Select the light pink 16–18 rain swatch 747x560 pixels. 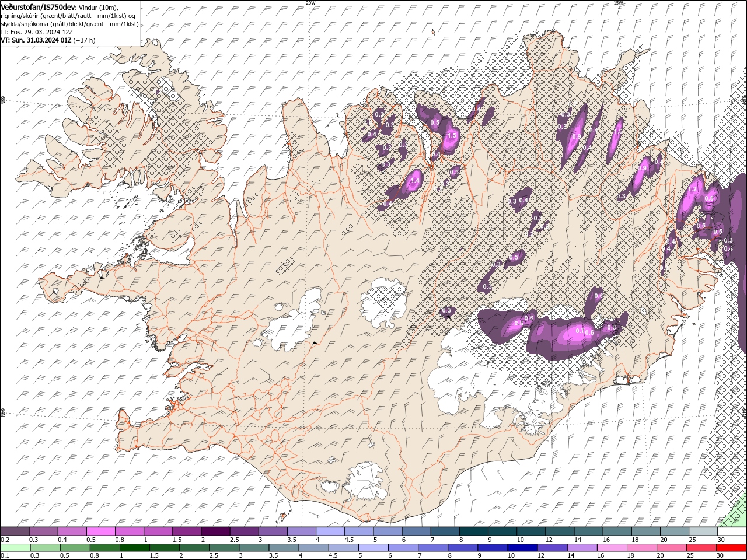611,547
